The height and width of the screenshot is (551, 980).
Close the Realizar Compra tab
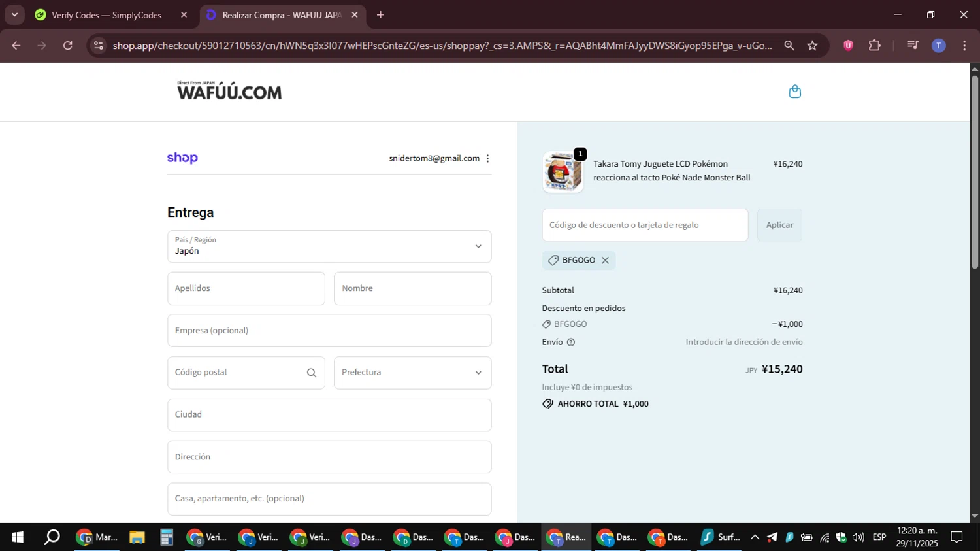point(355,14)
